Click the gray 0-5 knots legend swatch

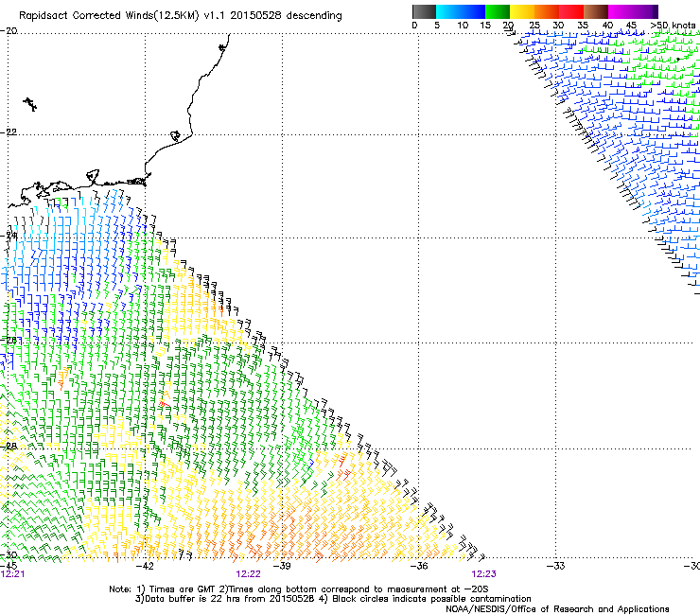point(424,11)
